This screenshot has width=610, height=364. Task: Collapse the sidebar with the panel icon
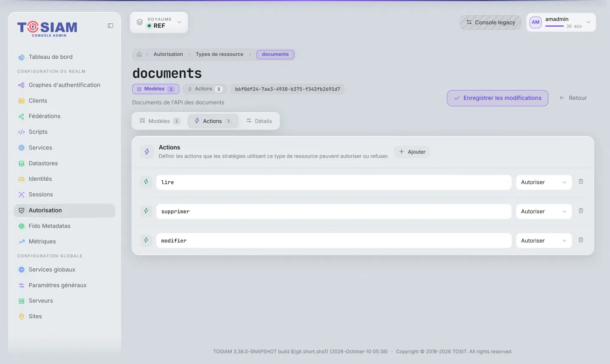[111, 26]
